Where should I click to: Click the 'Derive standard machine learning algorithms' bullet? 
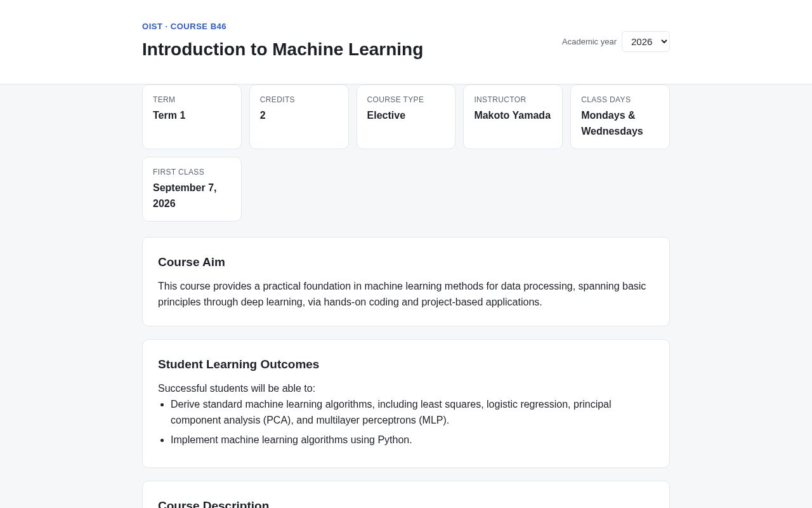point(391,412)
